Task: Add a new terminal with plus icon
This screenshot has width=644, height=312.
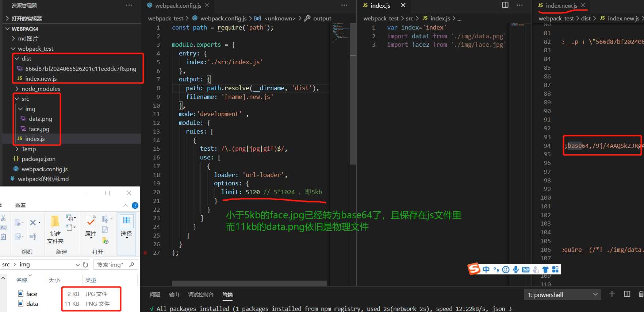Action: [x=612, y=294]
